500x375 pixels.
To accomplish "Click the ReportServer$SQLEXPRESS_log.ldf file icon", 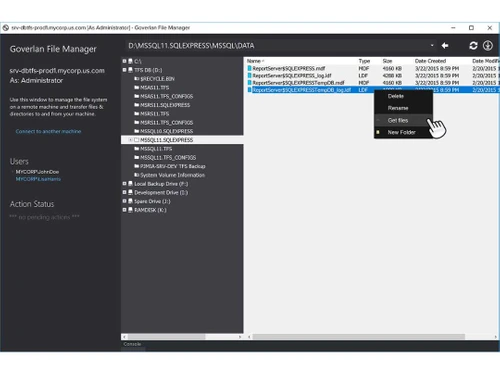I will click(249, 76).
